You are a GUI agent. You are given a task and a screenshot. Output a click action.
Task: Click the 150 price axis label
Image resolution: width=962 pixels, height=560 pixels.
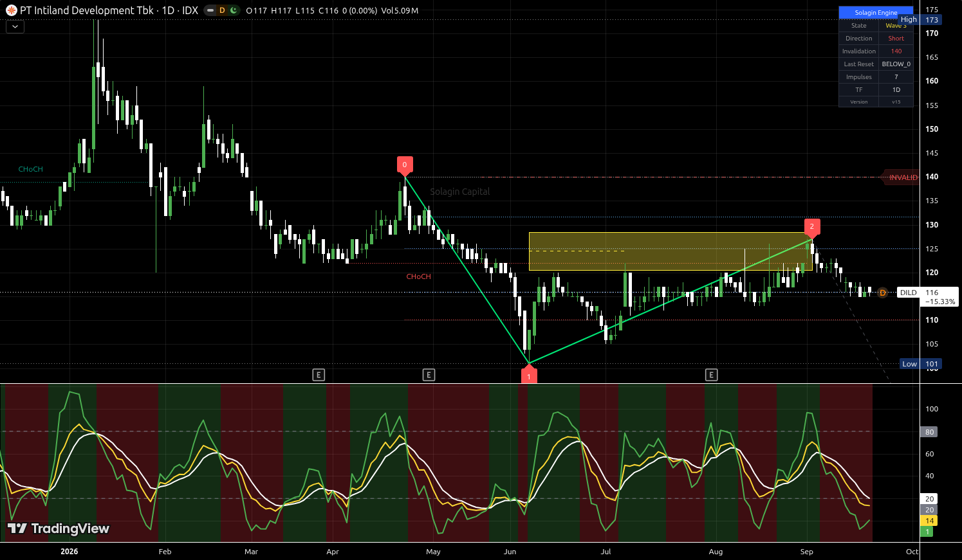point(932,129)
